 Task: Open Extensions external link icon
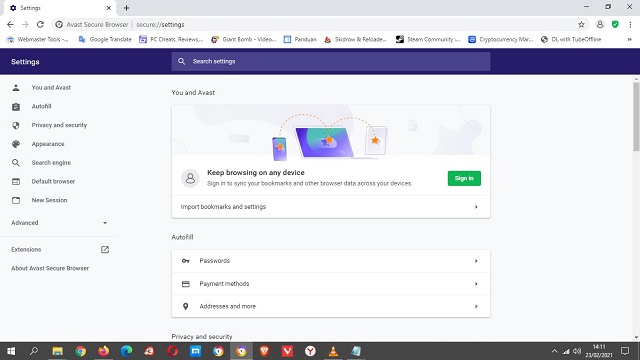105,249
